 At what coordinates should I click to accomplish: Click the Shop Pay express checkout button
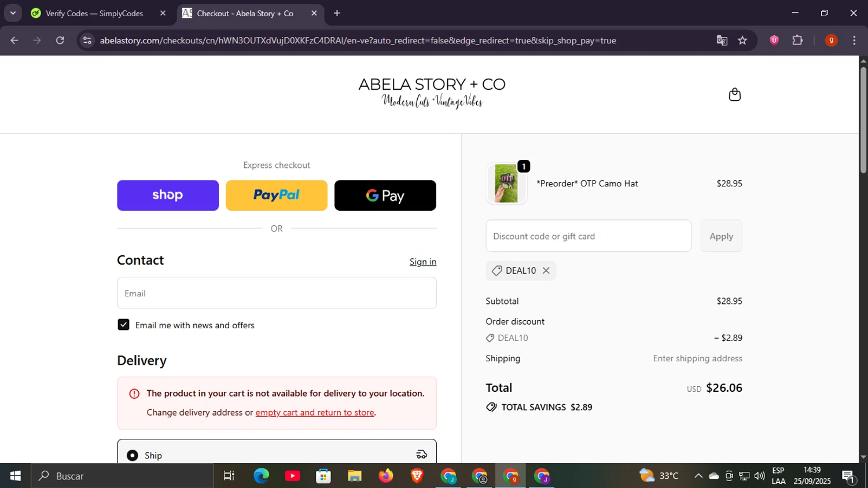coord(168,195)
